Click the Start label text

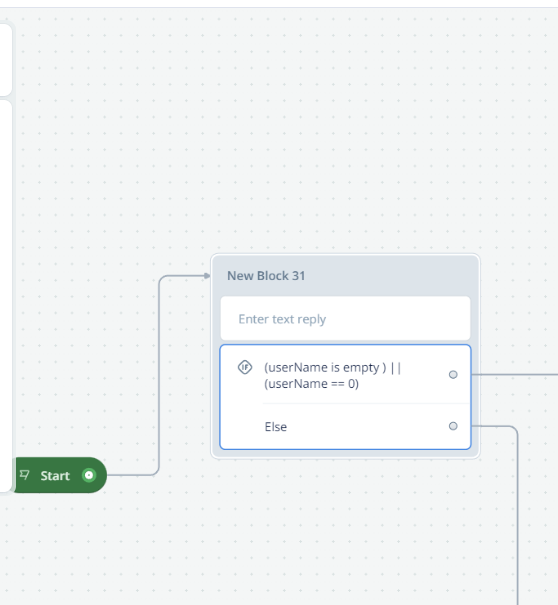[x=55, y=476]
